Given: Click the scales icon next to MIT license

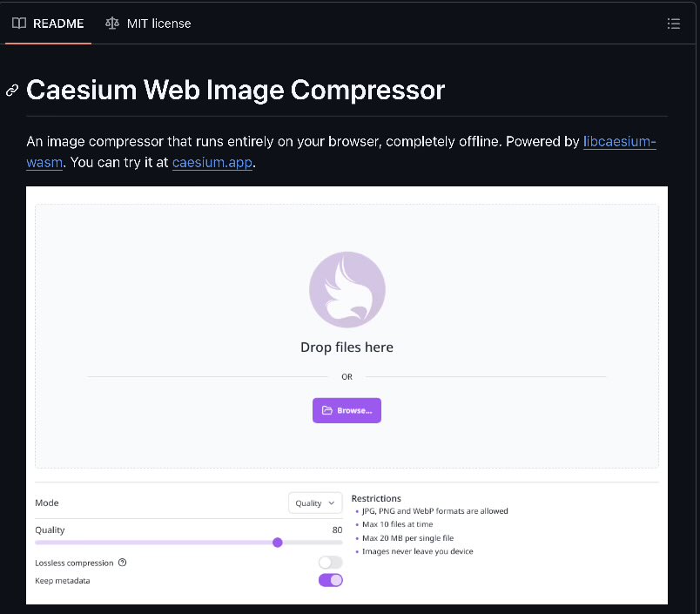Looking at the screenshot, I should [x=112, y=24].
